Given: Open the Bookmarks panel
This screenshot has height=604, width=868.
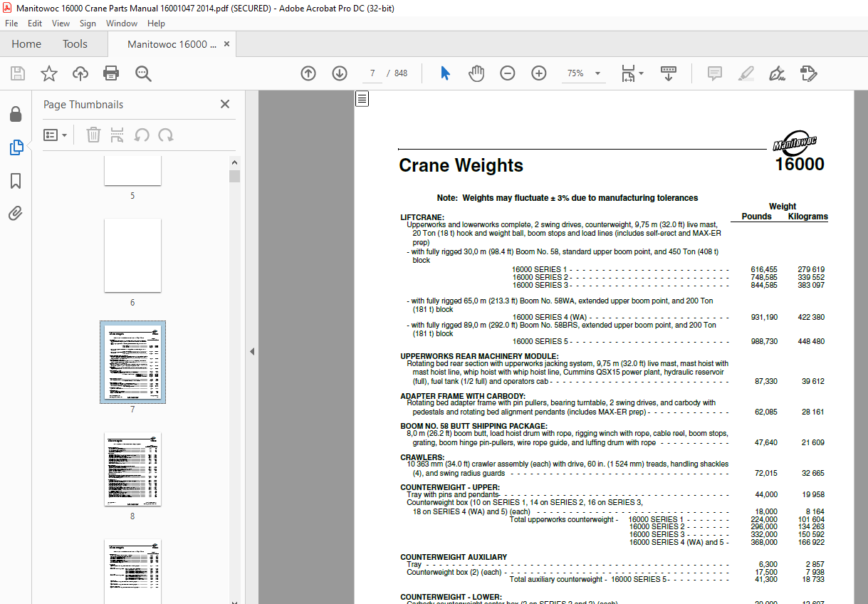Looking at the screenshot, I should click(16, 180).
